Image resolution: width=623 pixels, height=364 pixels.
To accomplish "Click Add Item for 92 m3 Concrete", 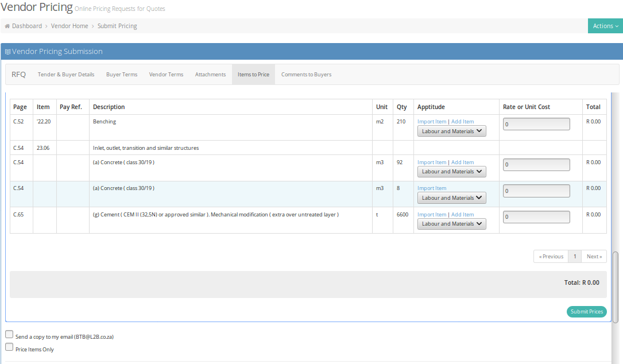I will (462, 162).
